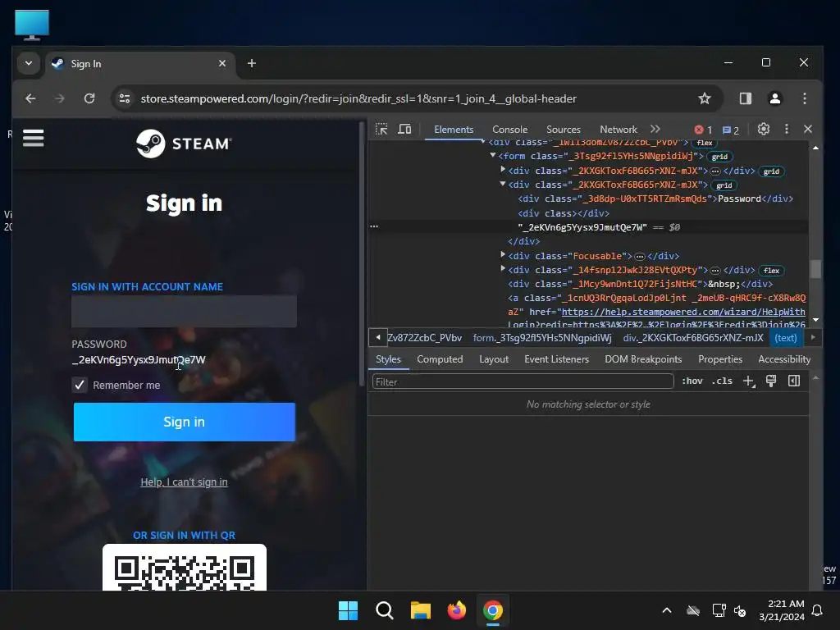840x630 pixels.
Task: View site information icon in address bar
Action: (x=125, y=98)
